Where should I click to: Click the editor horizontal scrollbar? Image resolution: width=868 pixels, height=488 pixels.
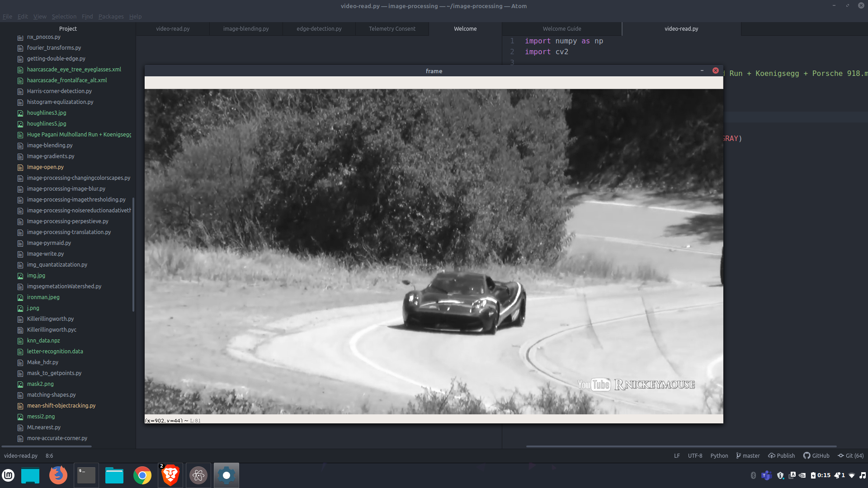point(681,446)
